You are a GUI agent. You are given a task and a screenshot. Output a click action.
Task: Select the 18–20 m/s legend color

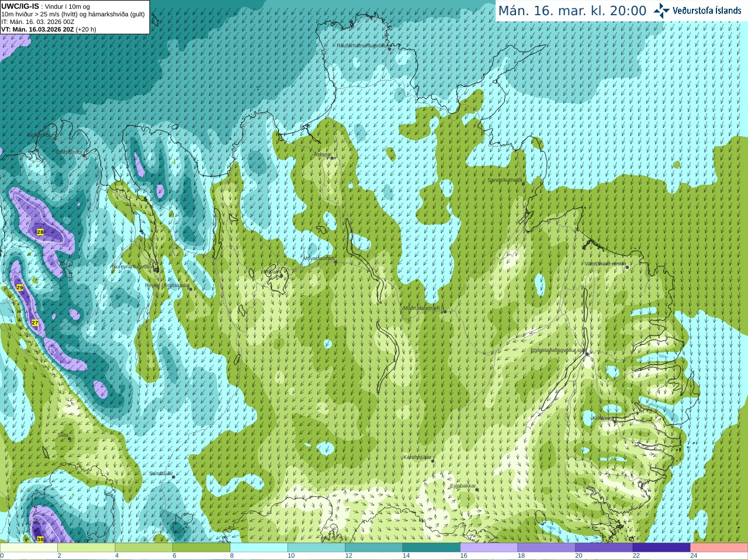coord(546,548)
